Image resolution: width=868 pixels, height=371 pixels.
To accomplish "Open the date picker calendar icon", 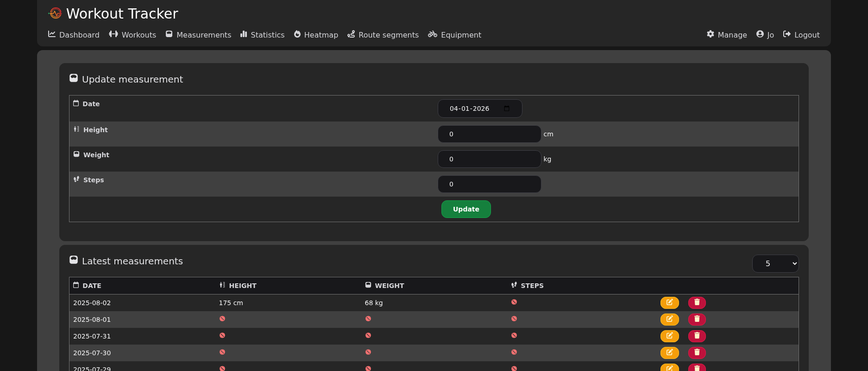I will tap(507, 109).
